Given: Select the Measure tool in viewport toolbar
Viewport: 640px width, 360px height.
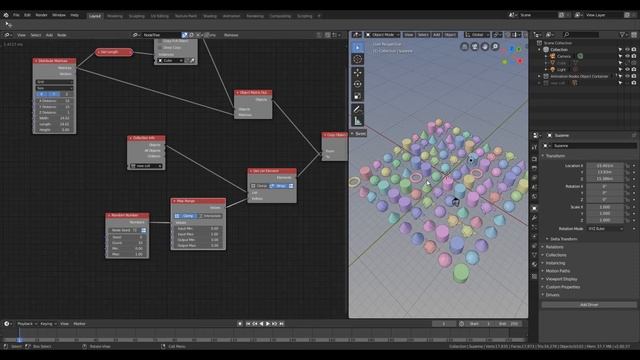Looking at the screenshot, I should point(358,121).
